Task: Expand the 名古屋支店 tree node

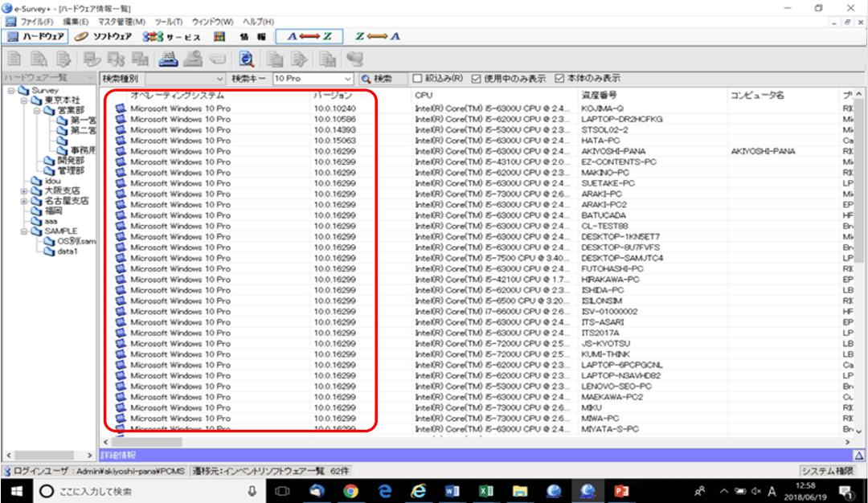Action: [24, 201]
